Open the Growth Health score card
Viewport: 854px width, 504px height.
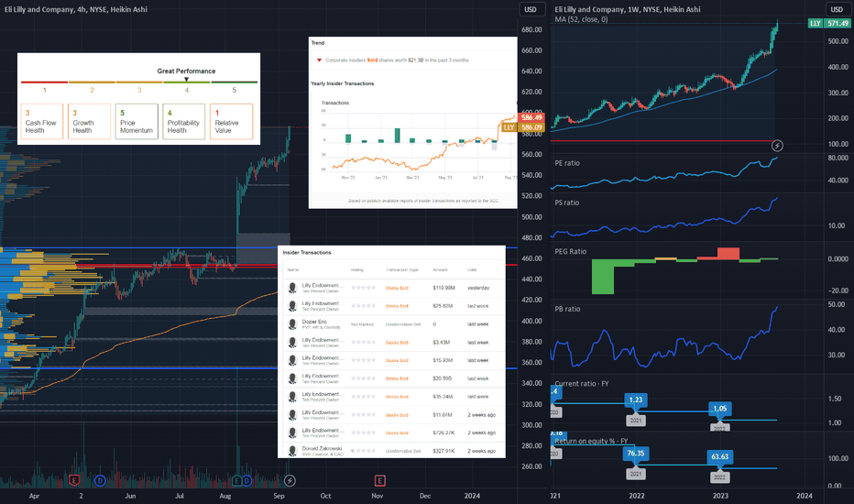(89, 122)
